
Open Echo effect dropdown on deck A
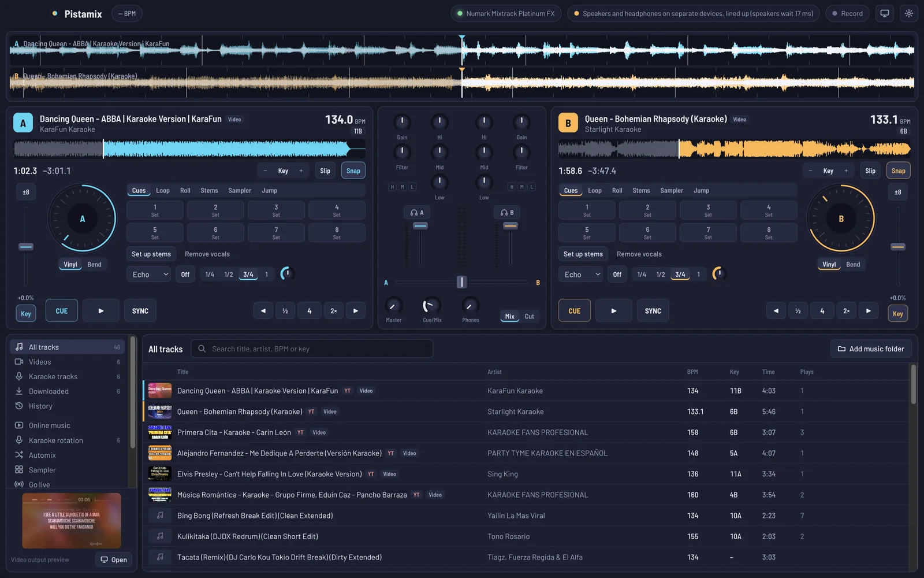point(149,275)
